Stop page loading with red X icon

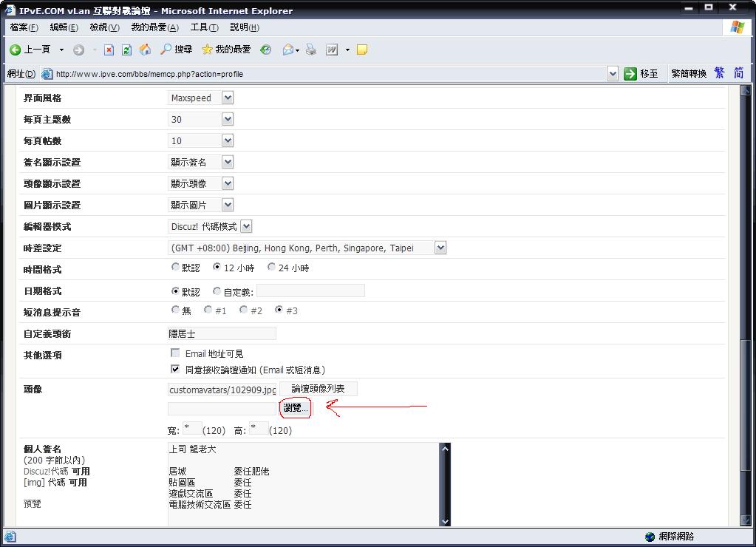click(x=109, y=50)
